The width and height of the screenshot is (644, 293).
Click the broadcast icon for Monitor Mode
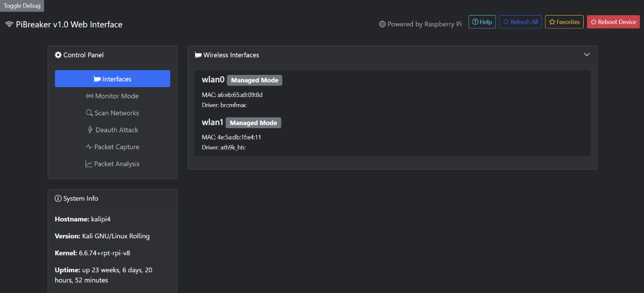coord(90,96)
